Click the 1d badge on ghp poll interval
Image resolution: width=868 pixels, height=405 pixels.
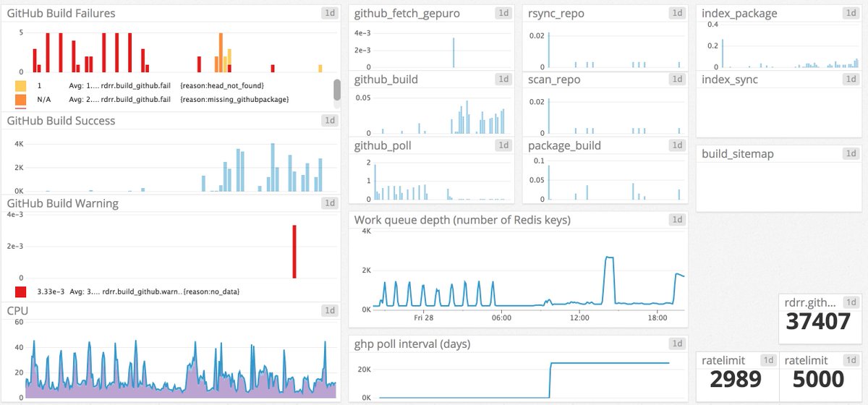pos(677,344)
